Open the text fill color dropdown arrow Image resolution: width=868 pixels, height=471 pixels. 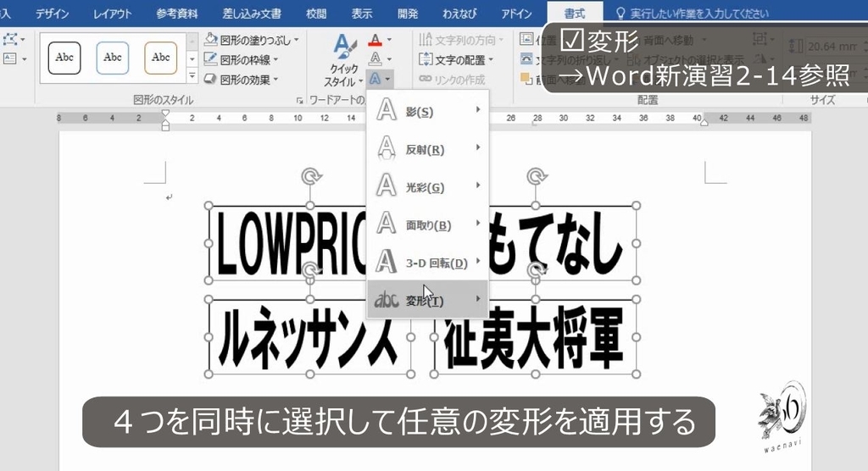(x=389, y=40)
